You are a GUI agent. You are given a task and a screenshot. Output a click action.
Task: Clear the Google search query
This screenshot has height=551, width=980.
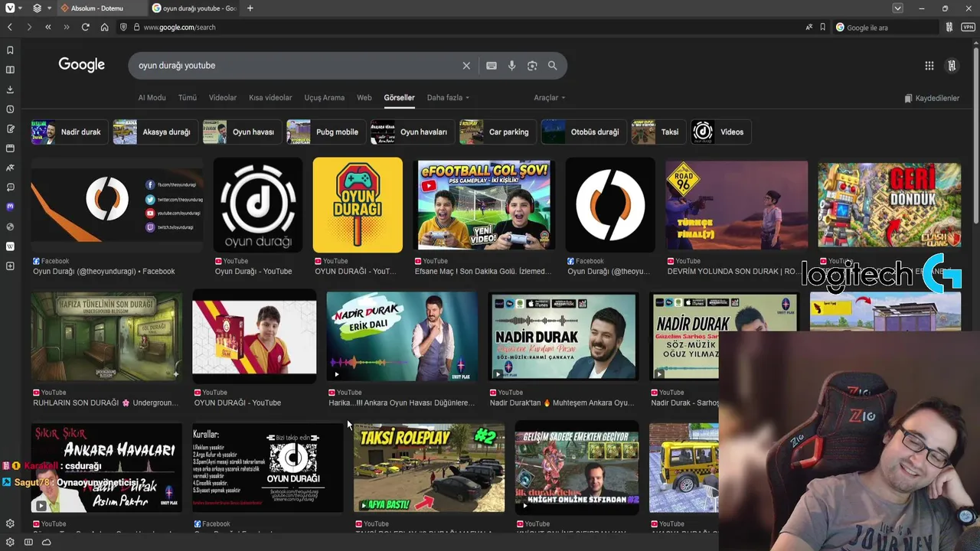point(466,66)
